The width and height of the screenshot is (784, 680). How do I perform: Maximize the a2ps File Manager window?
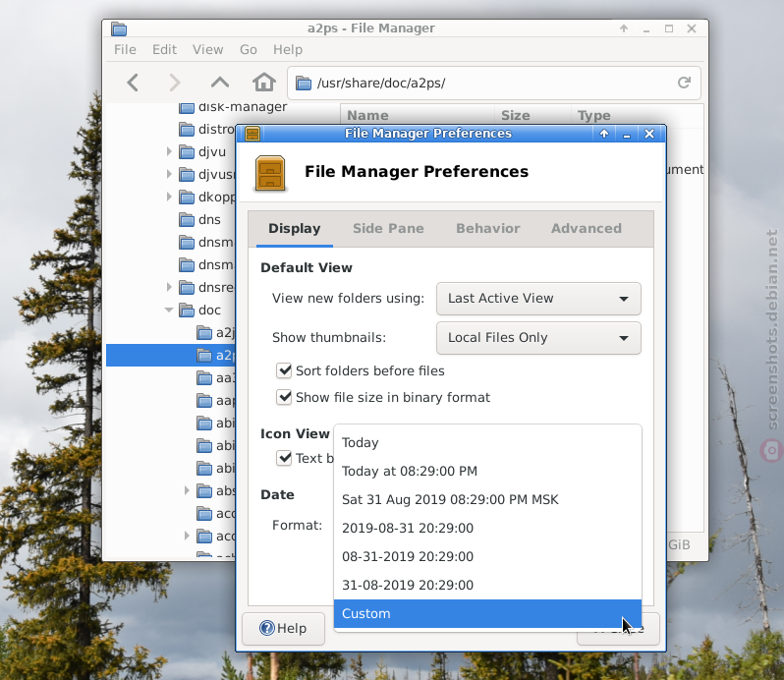pyautogui.click(x=669, y=28)
